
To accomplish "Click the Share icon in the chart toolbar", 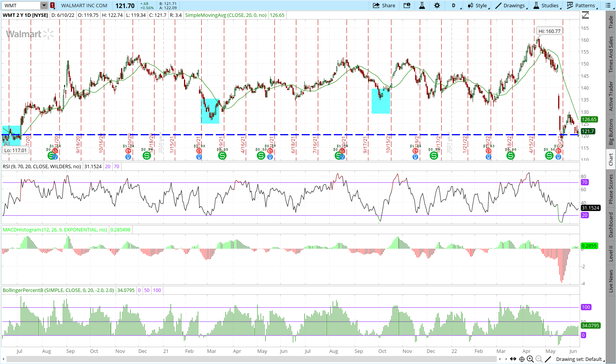I will coord(376,5).
